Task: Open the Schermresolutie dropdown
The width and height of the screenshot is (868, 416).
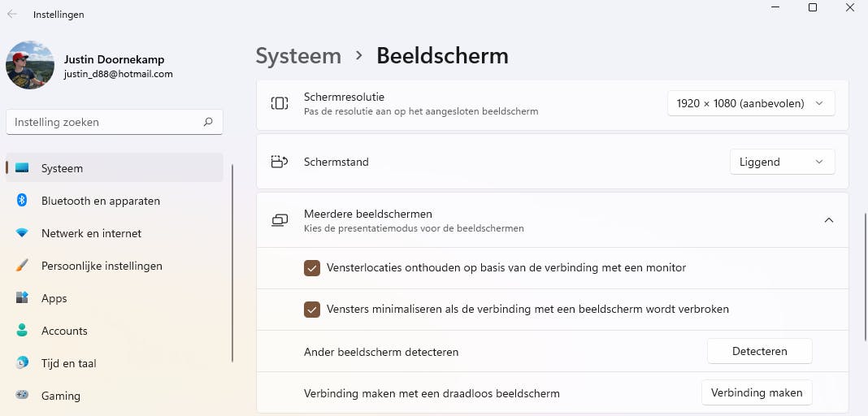Action: click(x=750, y=103)
